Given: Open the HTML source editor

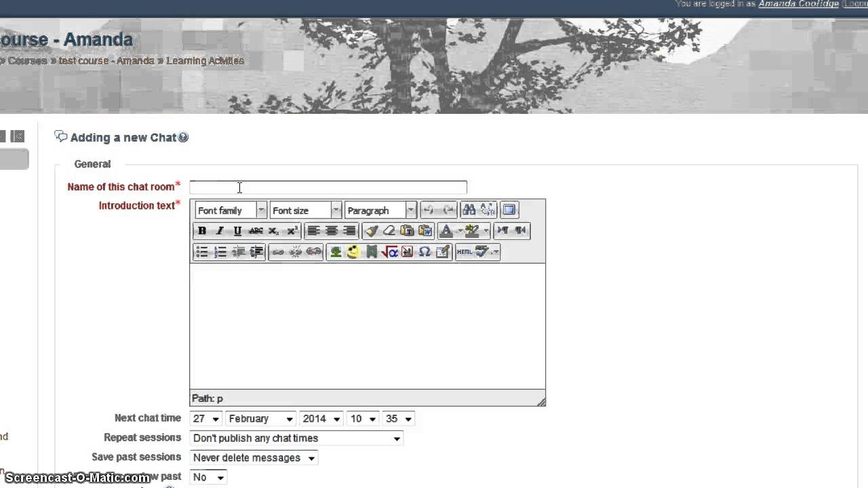Looking at the screenshot, I should coord(465,252).
